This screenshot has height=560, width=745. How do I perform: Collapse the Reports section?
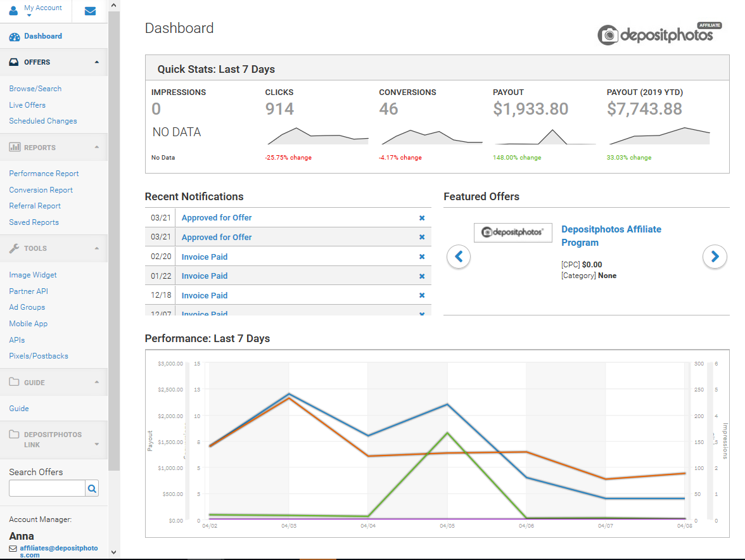(x=97, y=147)
